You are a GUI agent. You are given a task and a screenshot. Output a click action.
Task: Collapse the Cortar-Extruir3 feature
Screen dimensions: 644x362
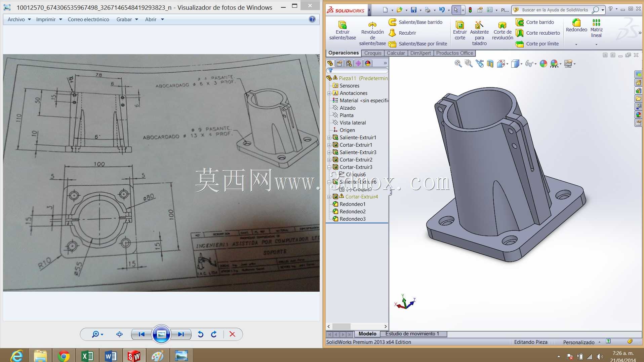click(x=329, y=167)
